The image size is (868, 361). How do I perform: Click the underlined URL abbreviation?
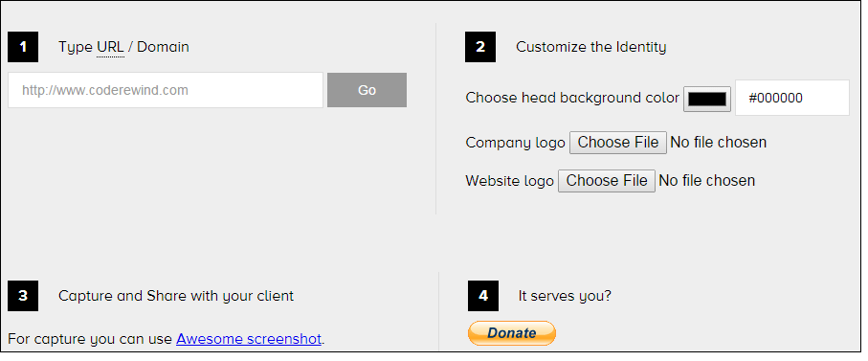click(110, 47)
